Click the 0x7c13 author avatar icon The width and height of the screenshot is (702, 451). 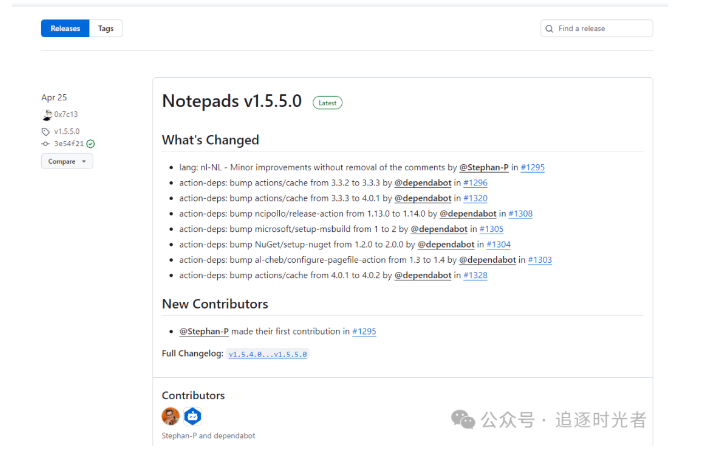pos(46,115)
